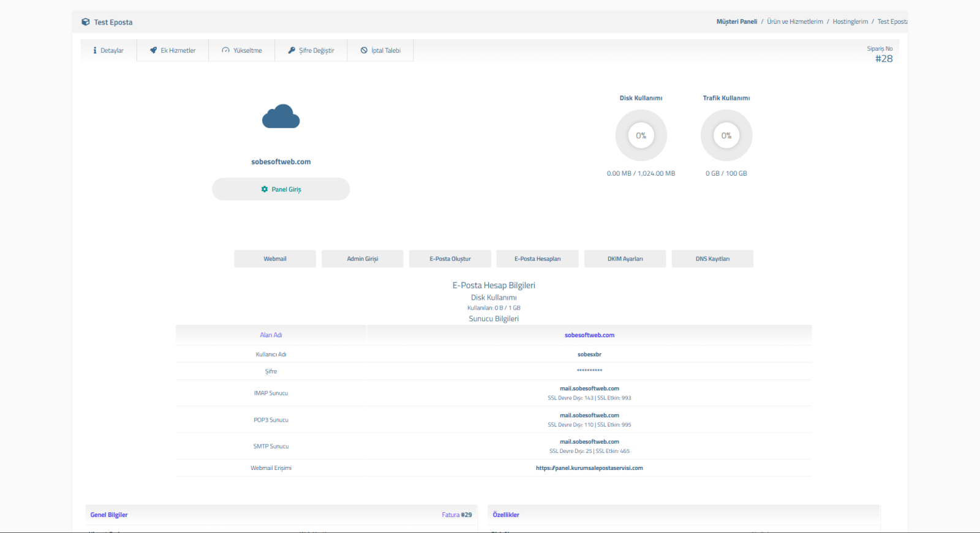Viewport: 980px width, 533px height.
Task: Open the Webmail button
Action: pyautogui.click(x=275, y=259)
